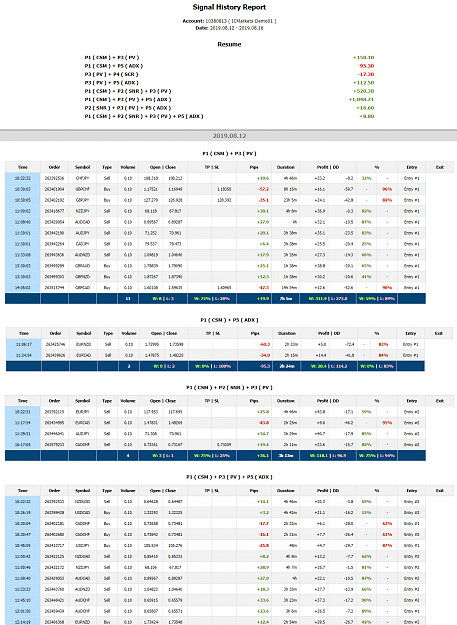
Task: Click the CADJPY symbol cell
Action: [x=82, y=244]
